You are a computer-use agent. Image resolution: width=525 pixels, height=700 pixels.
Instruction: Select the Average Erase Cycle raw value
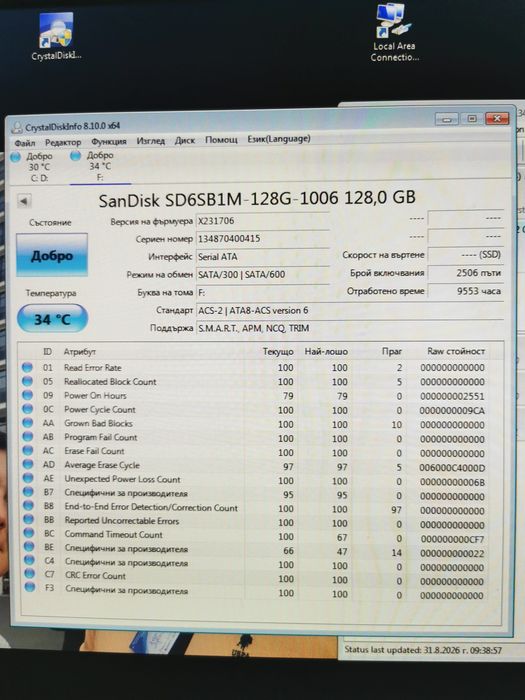point(452,468)
